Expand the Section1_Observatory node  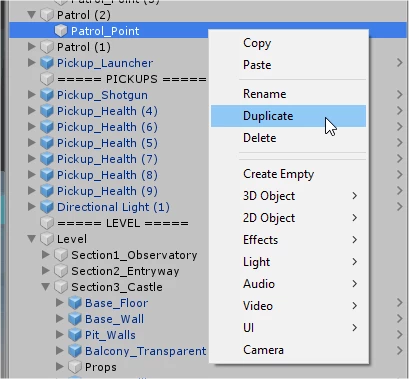[46, 254]
